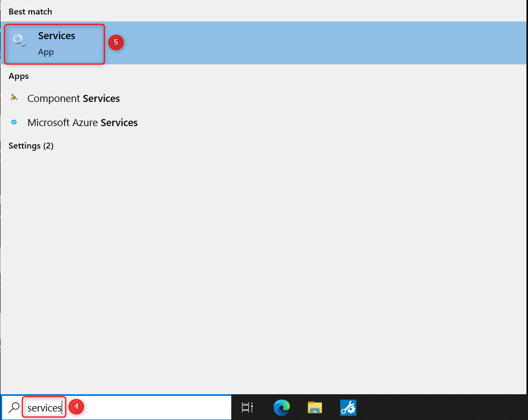Click the red step 4 marker
528x420 pixels.
click(x=77, y=407)
